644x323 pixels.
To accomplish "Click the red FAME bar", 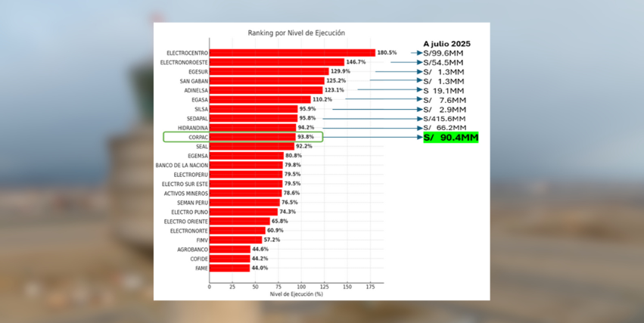I will (229, 268).
